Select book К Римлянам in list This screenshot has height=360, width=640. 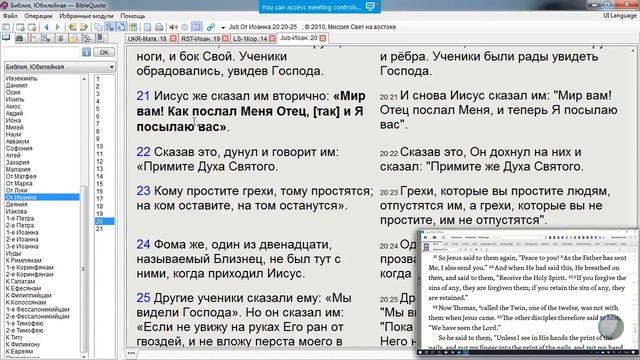(23, 260)
